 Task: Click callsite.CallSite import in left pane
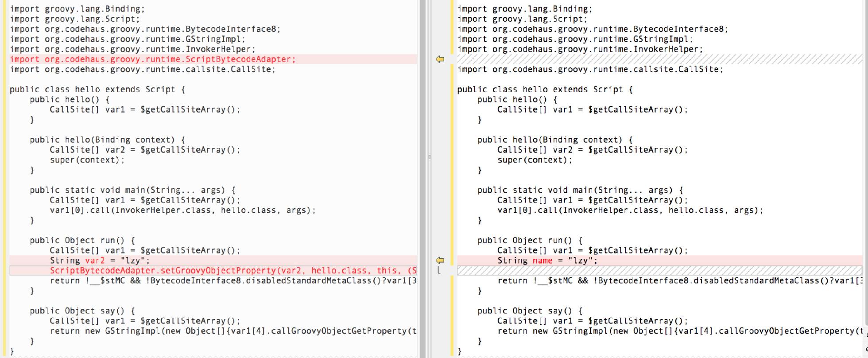click(x=143, y=70)
